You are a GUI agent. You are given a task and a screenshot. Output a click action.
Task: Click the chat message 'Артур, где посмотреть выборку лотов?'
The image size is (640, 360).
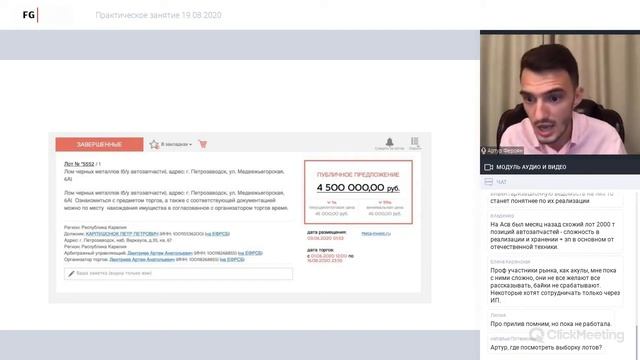pyautogui.click(x=546, y=347)
